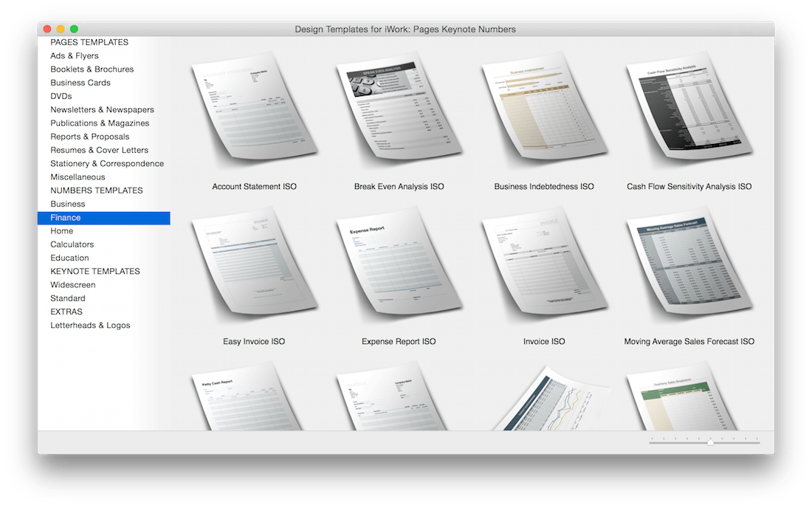The width and height of the screenshot is (812, 508).
Task: Click the Account Statement ISO label
Action: (x=254, y=186)
